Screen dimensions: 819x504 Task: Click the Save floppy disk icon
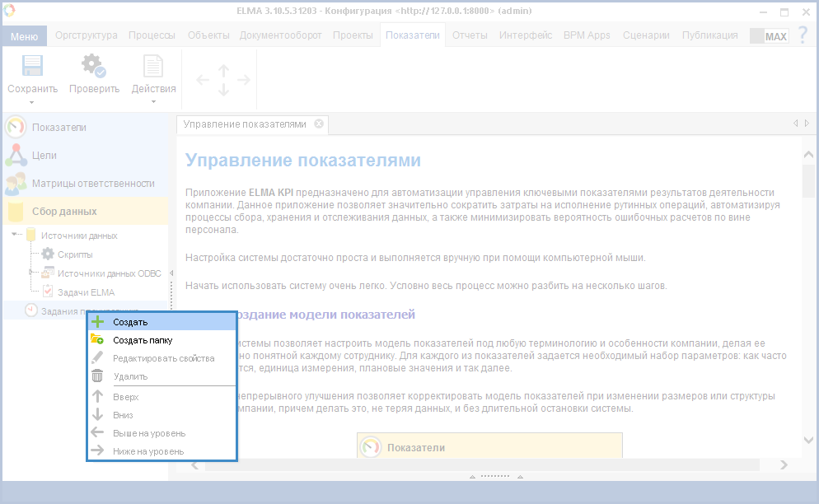(32, 66)
